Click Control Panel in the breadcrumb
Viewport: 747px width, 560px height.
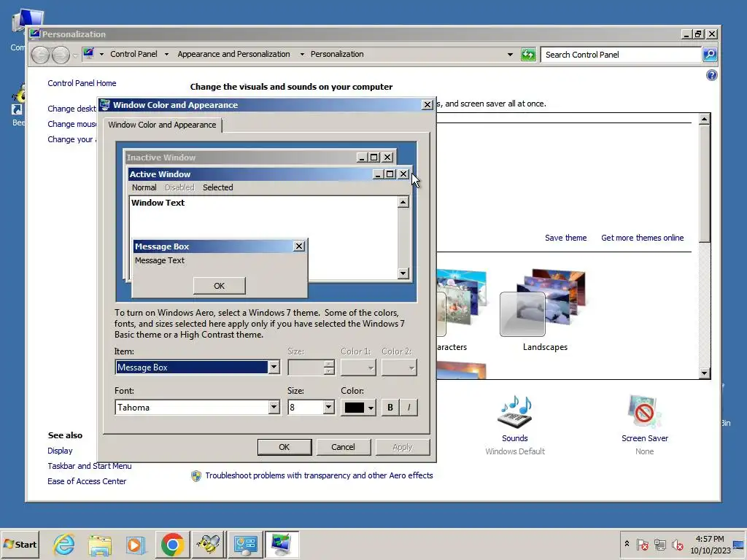point(133,54)
